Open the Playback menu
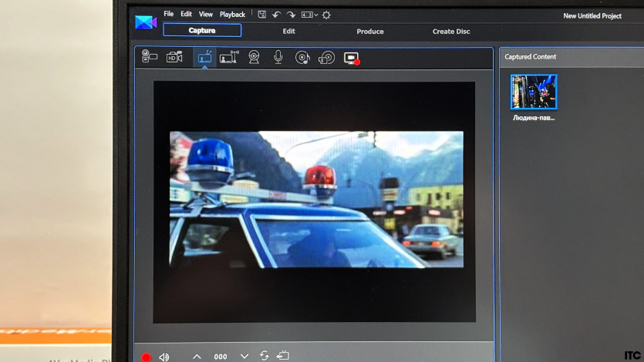644x362 pixels. point(232,15)
